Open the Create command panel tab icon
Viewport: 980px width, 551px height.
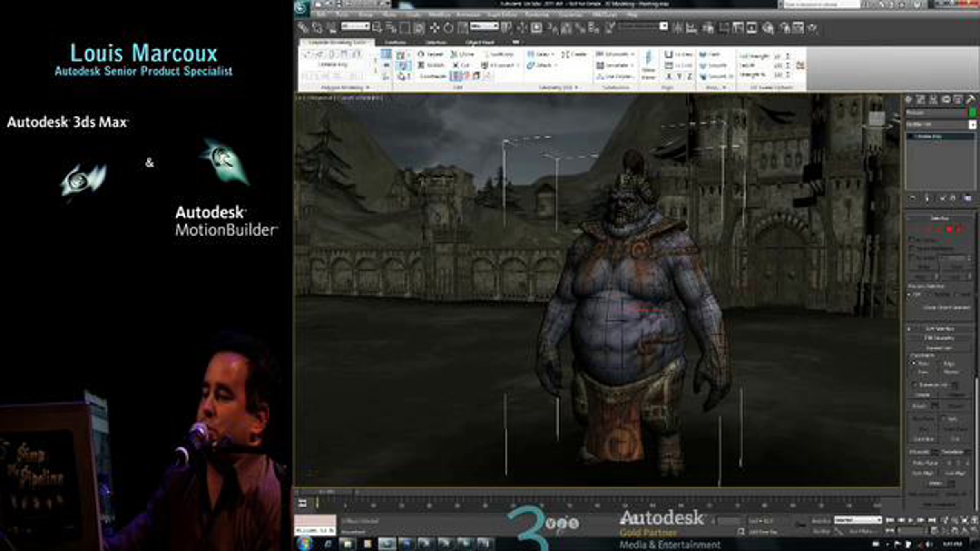(x=909, y=100)
